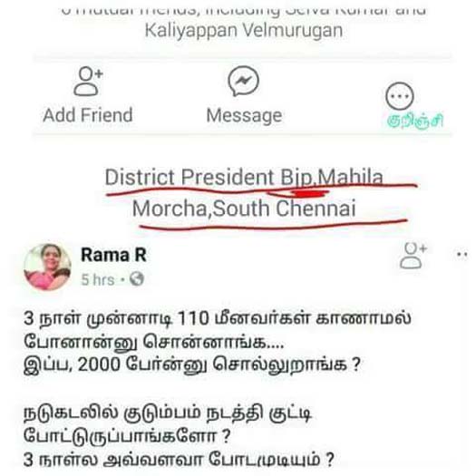This screenshot has height=476, width=476.
Task: Select the District President Bjp,Mahila bio line
Action: tap(244, 177)
